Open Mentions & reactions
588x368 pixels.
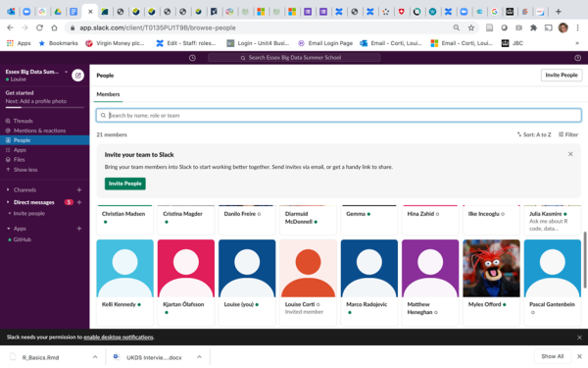pos(39,131)
